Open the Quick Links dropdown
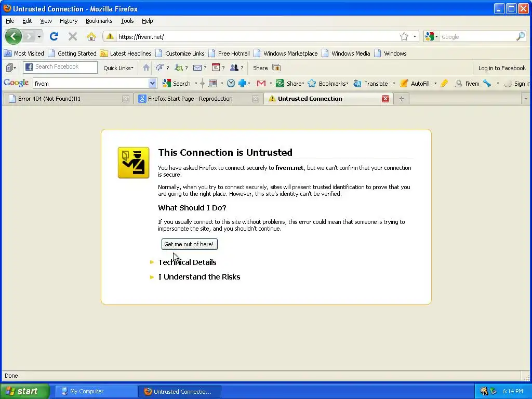The image size is (532, 399). point(118,68)
